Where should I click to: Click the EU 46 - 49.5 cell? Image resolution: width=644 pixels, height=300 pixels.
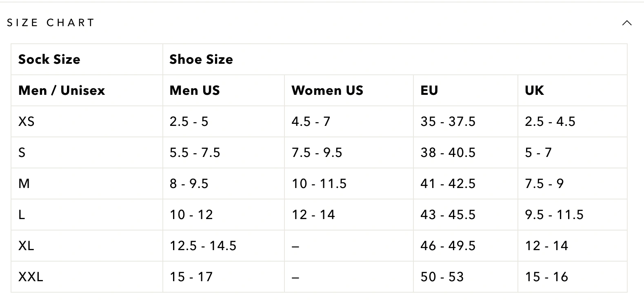coord(466,246)
